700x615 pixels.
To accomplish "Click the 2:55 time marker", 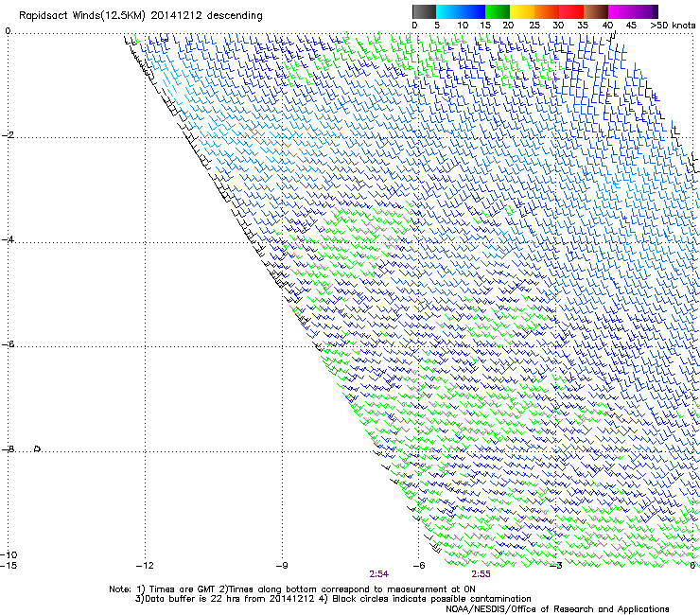I will click(x=481, y=574).
